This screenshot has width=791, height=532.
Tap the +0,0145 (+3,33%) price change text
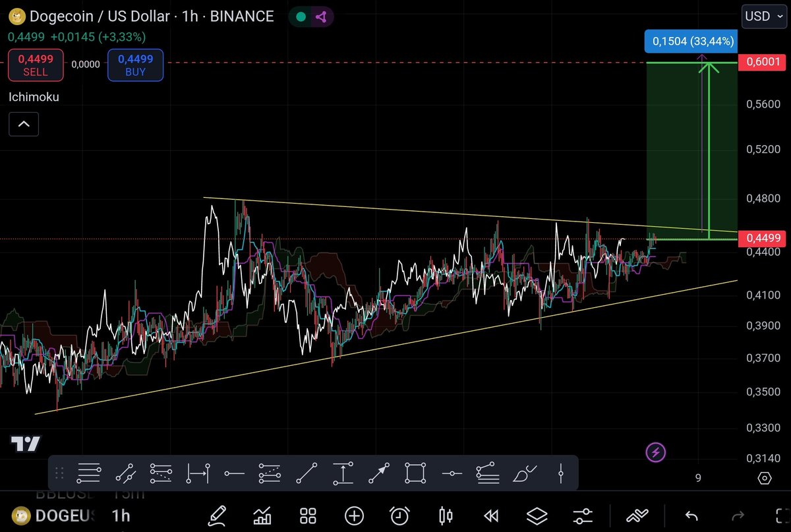pyautogui.click(x=98, y=36)
